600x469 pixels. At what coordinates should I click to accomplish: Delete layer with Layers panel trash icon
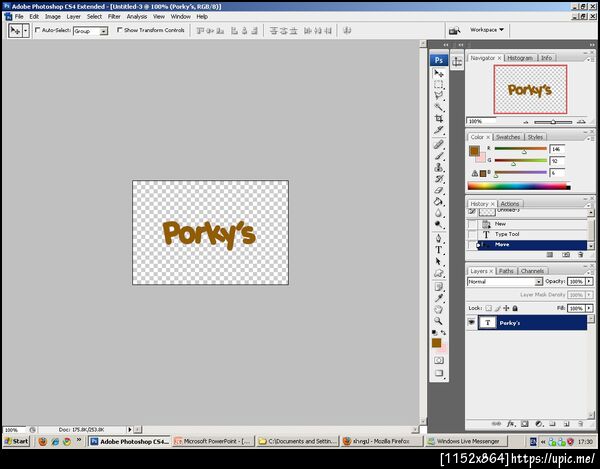pyautogui.click(x=581, y=424)
